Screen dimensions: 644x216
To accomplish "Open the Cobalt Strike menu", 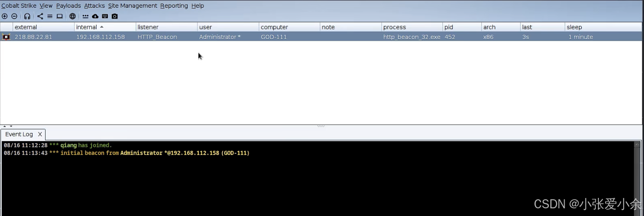I will coord(19,6).
